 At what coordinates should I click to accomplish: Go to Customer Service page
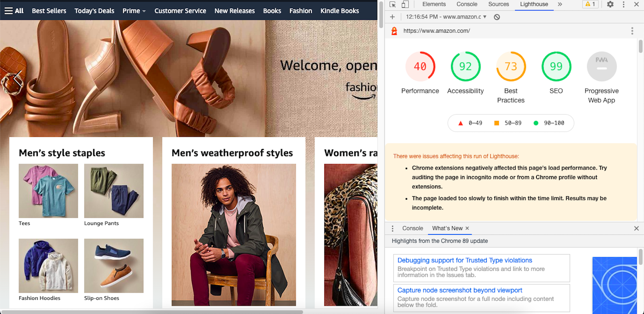180,11
